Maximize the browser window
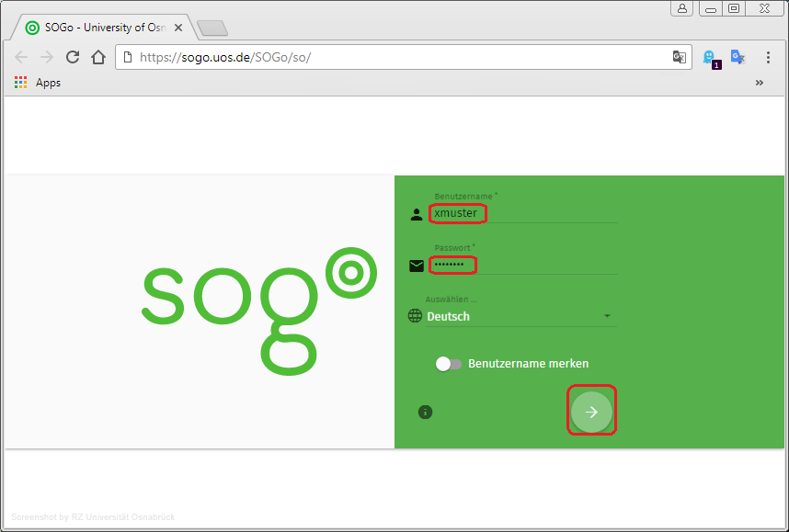Image resolution: width=789 pixels, height=532 pixels. (734, 8)
